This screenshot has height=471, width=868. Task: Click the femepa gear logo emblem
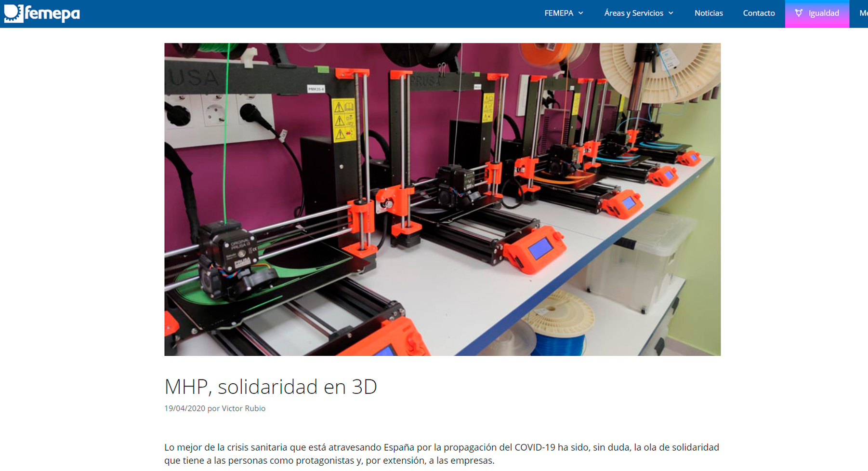click(13, 13)
